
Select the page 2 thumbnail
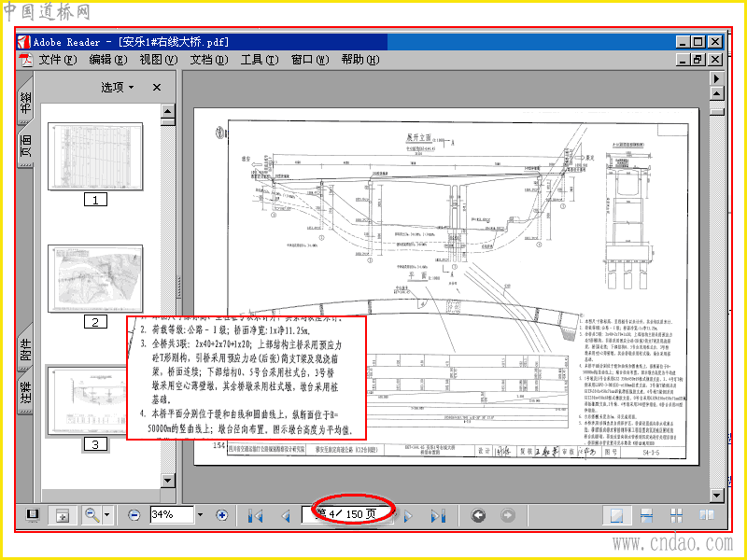[x=95, y=278]
